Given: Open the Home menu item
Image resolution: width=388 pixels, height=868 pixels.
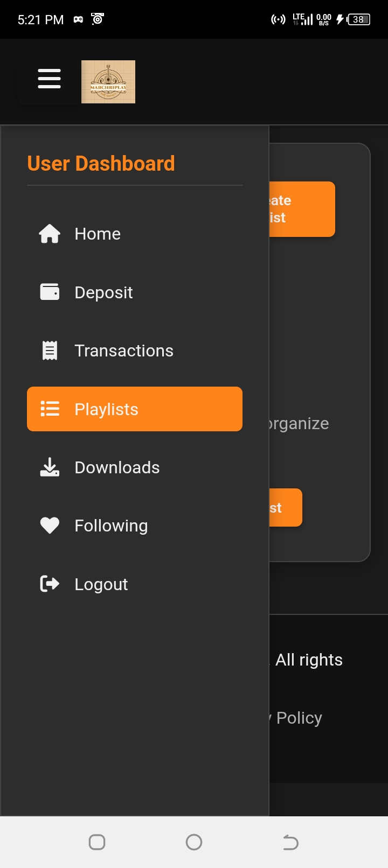Looking at the screenshot, I should [x=135, y=234].
